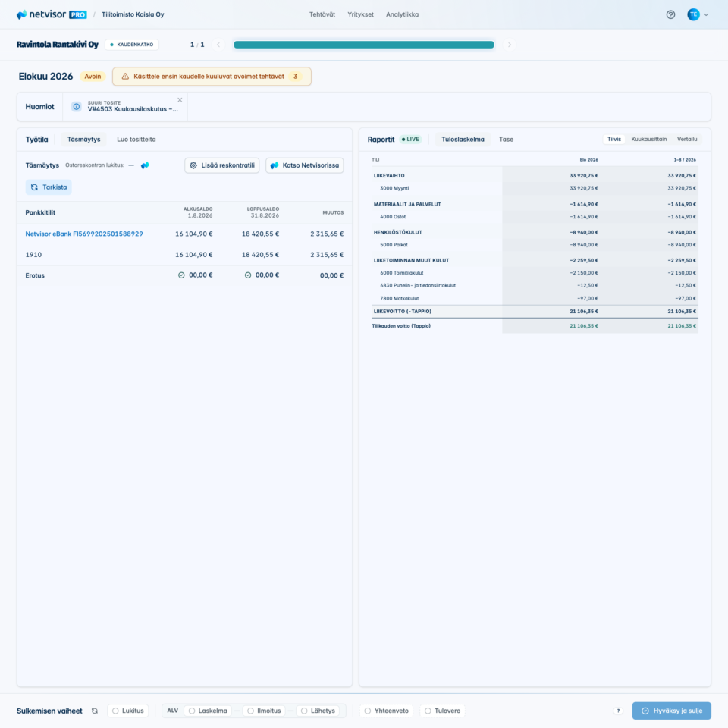Toggle the ALV Ilmoitus step
This screenshot has height=728, width=728.
(x=264, y=711)
